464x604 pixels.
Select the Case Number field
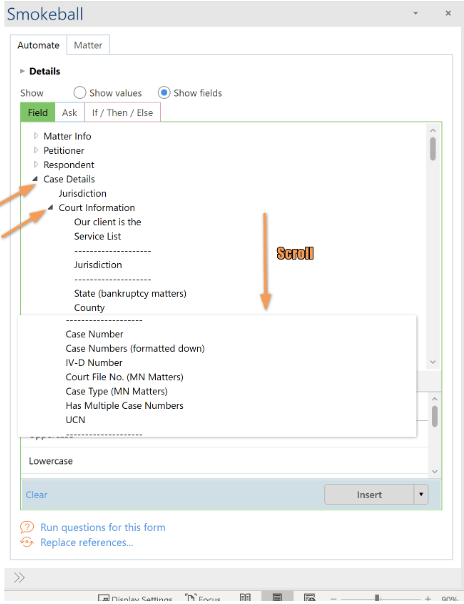pyautogui.click(x=94, y=334)
